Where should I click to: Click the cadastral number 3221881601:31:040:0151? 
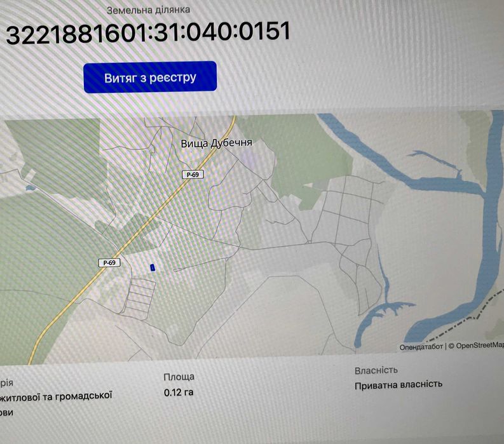pyautogui.click(x=148, y=32)
